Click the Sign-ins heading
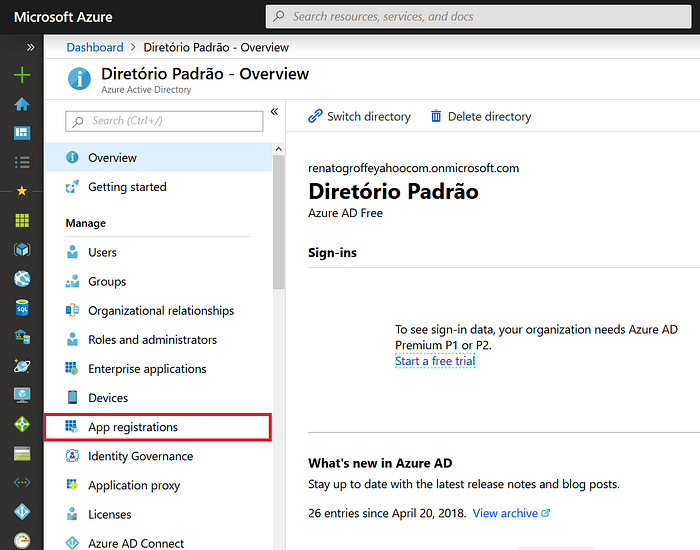This screenshot has width=700, height=550. [x=332, y=253]
